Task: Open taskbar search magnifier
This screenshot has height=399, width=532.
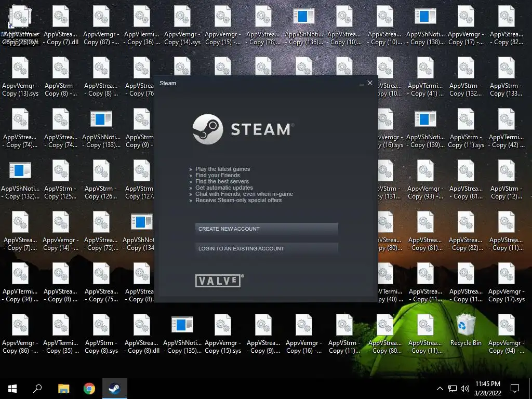Action: (x=37, y=389)
